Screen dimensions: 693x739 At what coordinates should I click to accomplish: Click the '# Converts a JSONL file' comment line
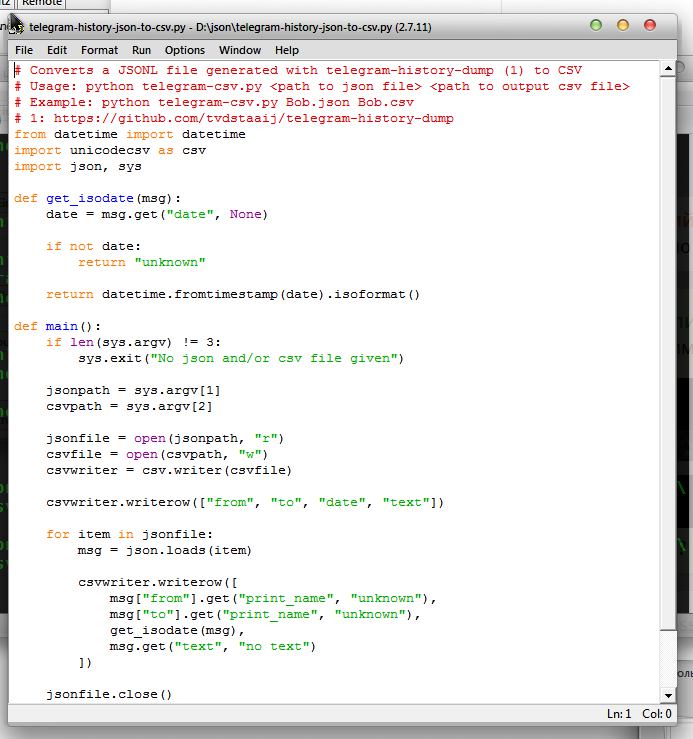[298, 70]
